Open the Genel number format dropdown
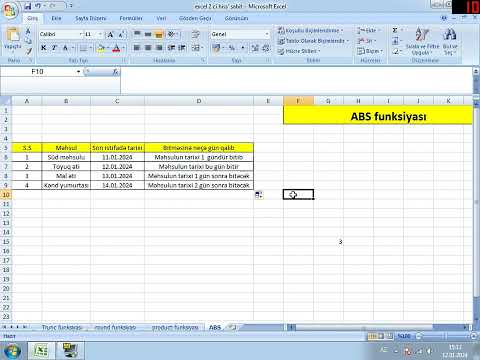This screenshot has height=360, width=480. tap(267, 34)
